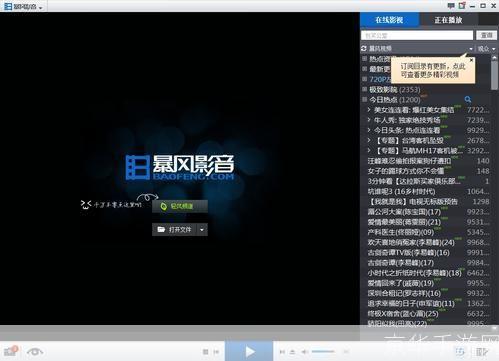Click the blue search magnifier in 今日热点 row
Screen dimensions: 499x361
tap(468, 99)
